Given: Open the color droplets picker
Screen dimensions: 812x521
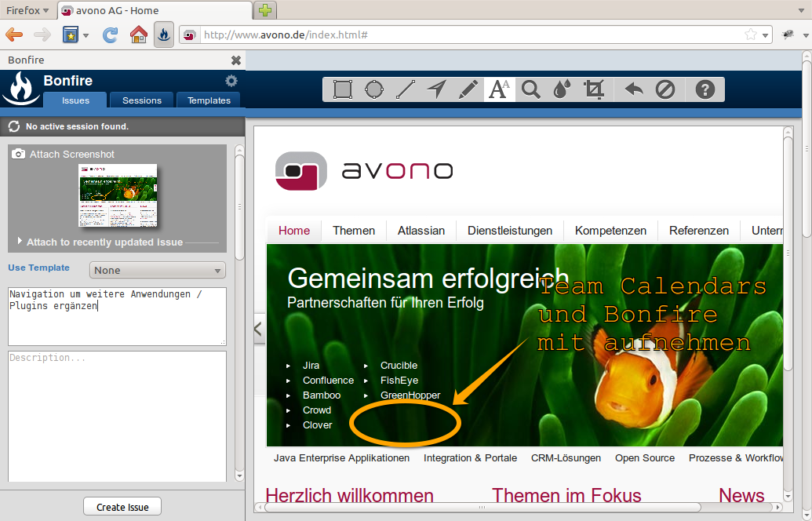Looking at the screenshot, I should click(561, 89).
